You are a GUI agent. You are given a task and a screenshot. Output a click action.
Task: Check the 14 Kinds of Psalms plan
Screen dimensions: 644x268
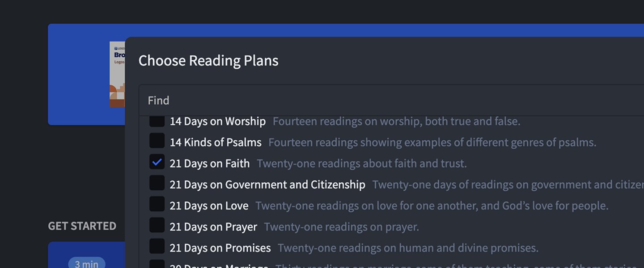click(157, 142)
